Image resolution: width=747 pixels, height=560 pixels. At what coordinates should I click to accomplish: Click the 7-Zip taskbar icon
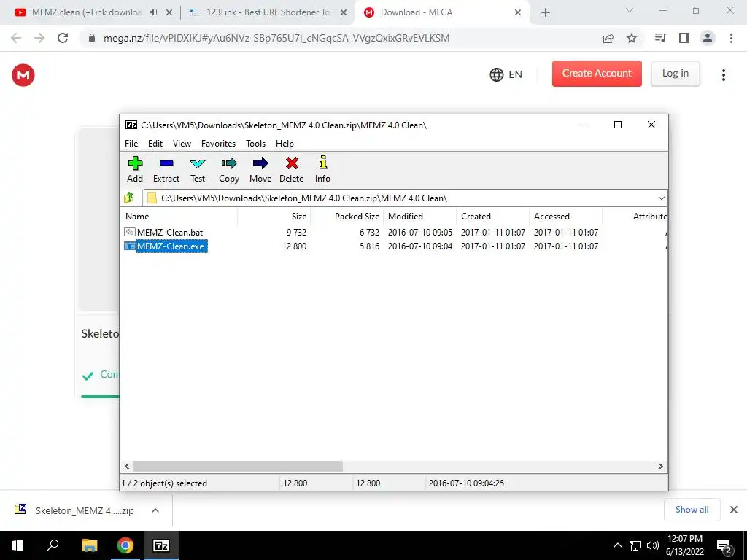click(x=161, y=545)
